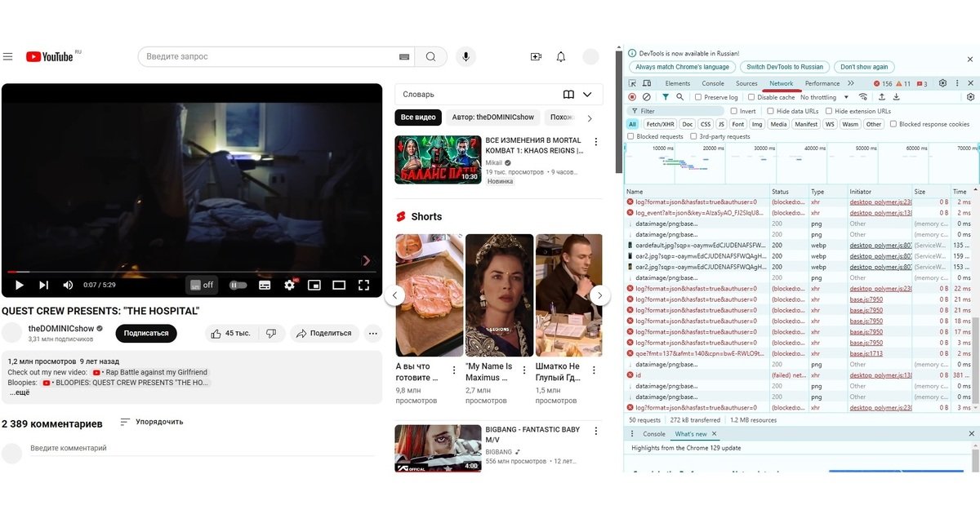Click Switch DevTools to Russian

pyautogui.click(x=785, y=67)
